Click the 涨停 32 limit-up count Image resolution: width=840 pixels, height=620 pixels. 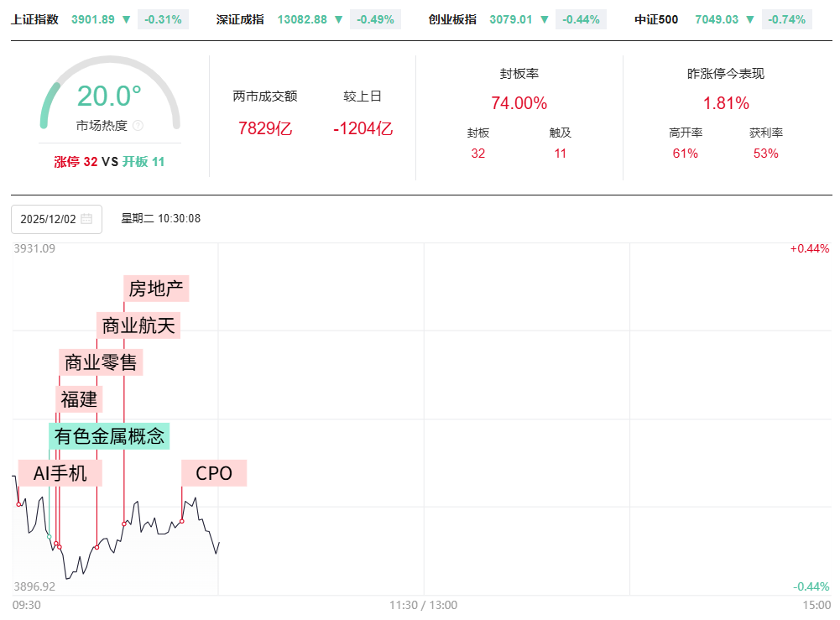[x=76, y=162]
